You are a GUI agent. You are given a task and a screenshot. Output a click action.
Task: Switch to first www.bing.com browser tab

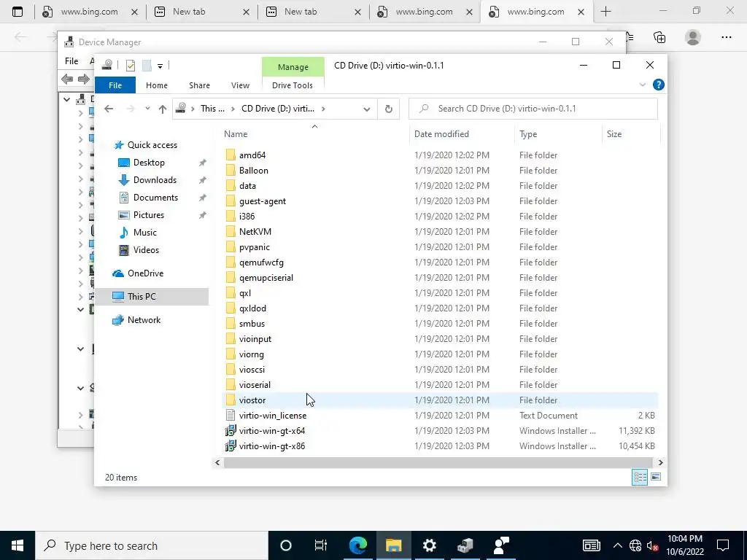click(90, 12)
